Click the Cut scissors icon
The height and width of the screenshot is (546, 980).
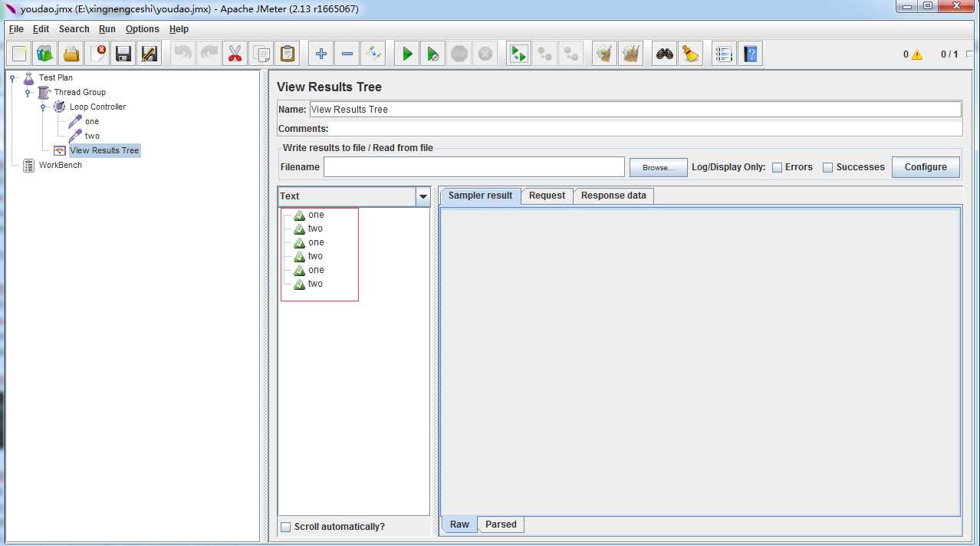point(235,54)
